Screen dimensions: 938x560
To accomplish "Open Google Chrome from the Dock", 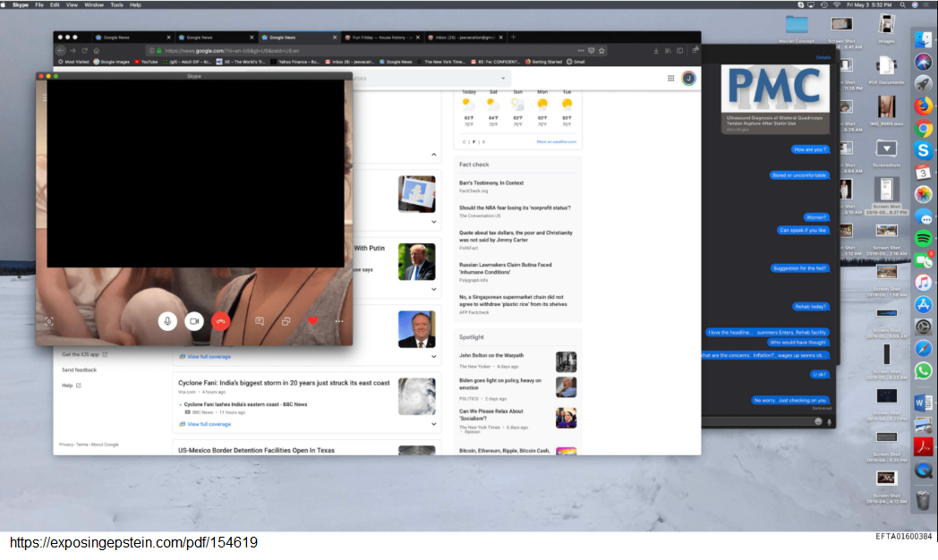I will click(x=923, y=128).
